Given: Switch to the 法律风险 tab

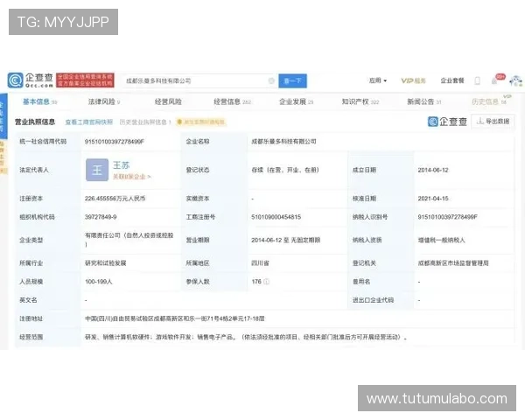Looking at the screenshot, I should [x=104, y=101].
